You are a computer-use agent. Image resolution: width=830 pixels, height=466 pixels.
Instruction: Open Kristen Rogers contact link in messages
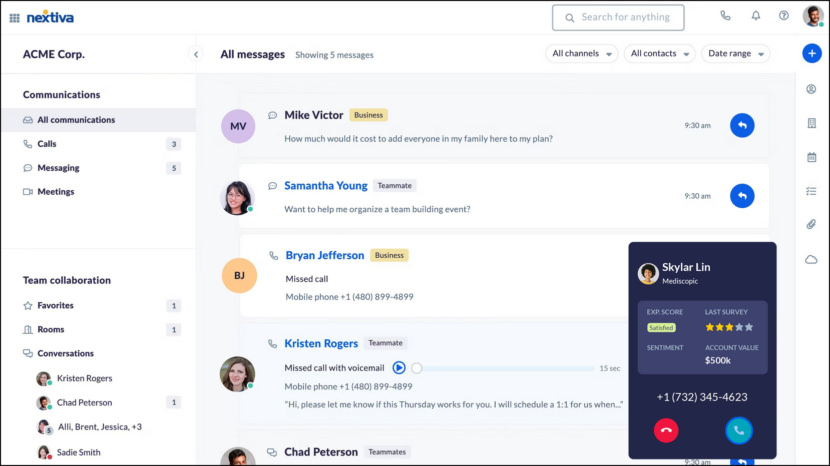click(321, 343)
